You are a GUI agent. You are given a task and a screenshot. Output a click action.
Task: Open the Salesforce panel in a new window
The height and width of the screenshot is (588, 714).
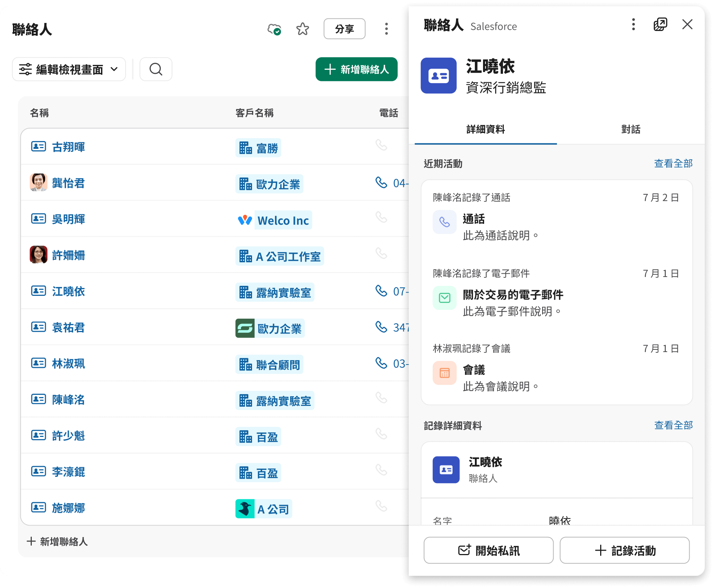(x=660, y=24)
